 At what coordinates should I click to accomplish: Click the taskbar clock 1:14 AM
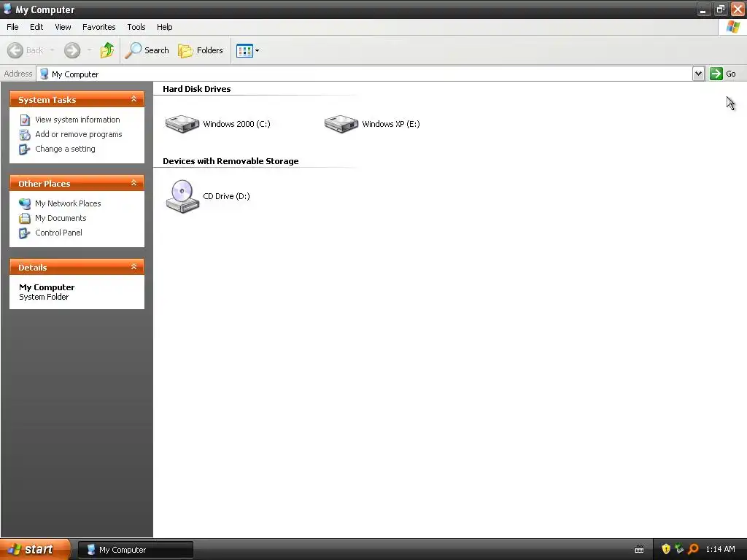[x=720, y=550]
